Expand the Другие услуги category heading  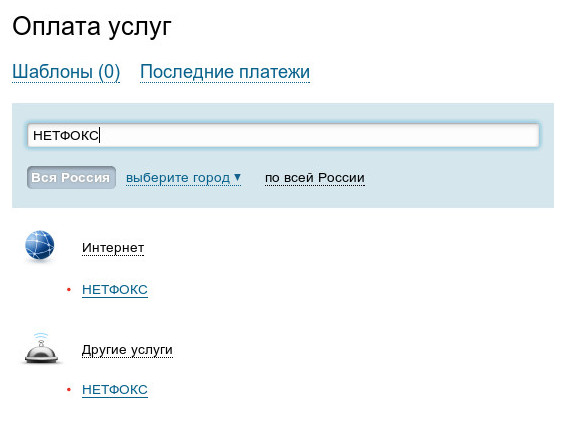click(127, 350)
